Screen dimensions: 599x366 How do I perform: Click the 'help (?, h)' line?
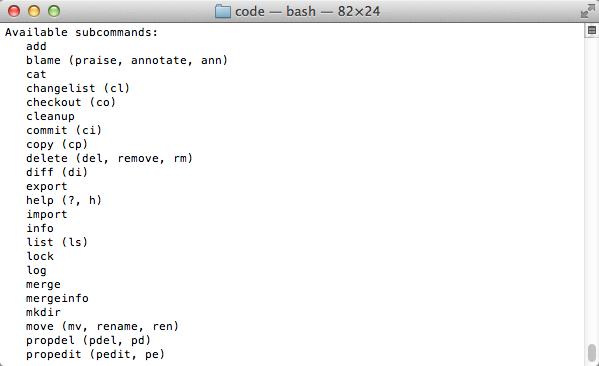[x=64, y=200]
